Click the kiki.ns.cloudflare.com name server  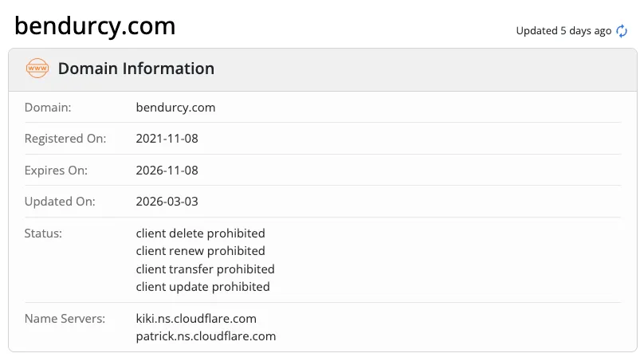pos(196,318)
